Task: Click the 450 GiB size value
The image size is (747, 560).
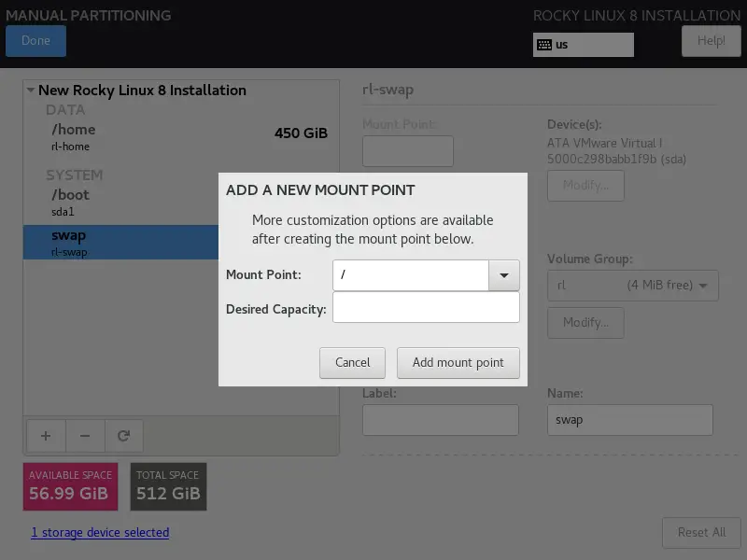Action: click(x=301, y=133)
